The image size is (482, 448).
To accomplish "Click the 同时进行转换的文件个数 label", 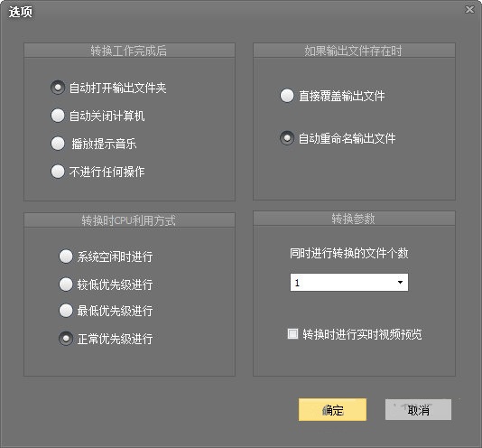I will tap(349, 253).
